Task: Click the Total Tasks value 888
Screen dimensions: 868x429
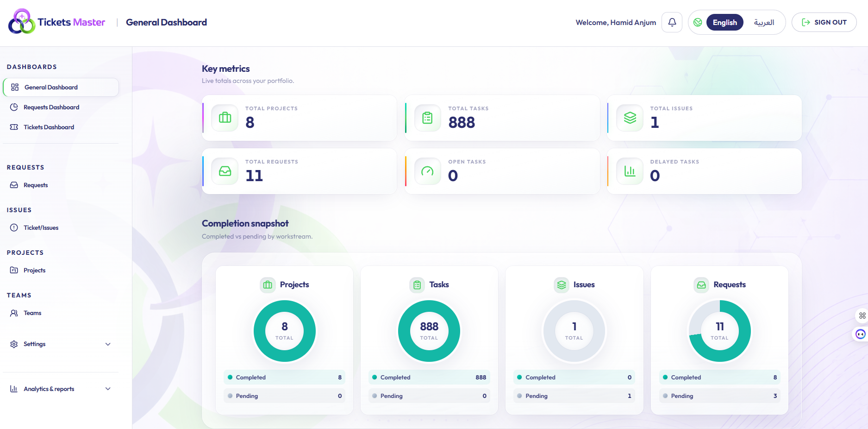Action: (x=462, y=122)
